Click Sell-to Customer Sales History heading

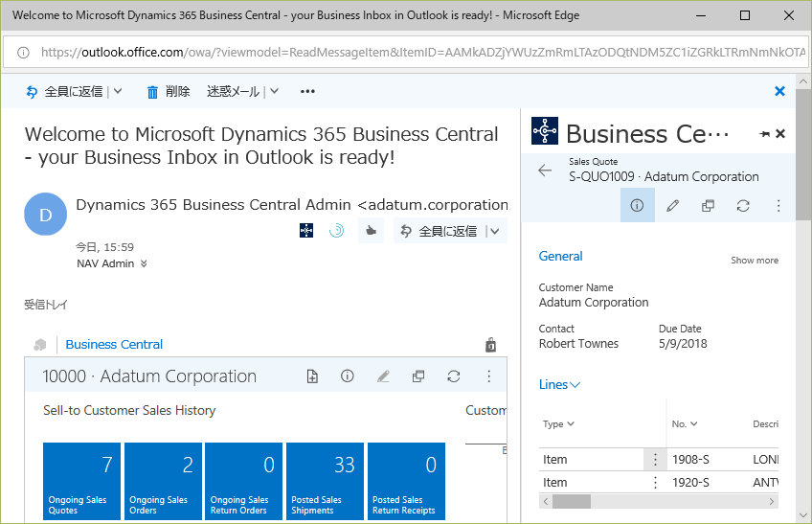129,411
